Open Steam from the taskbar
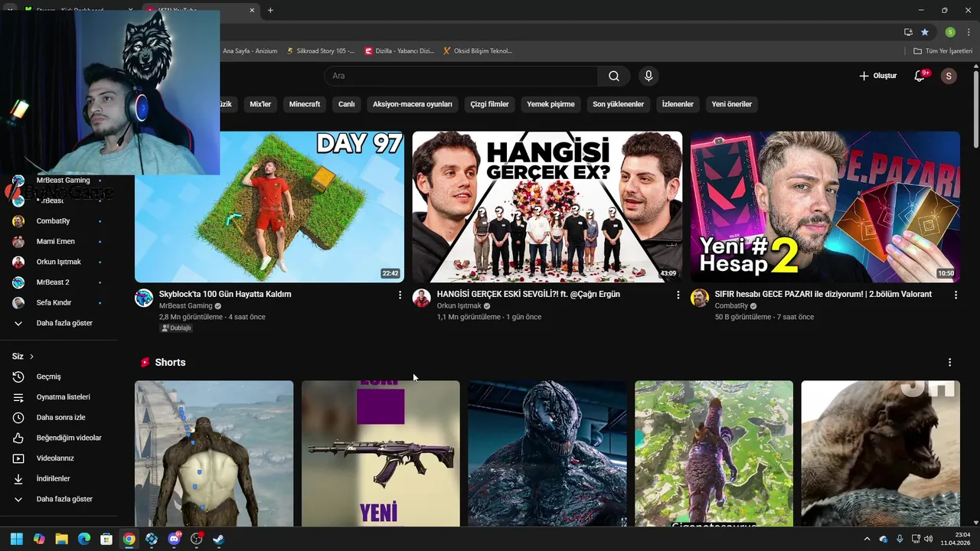This screenshot has width=980, height=551. [218, 539]
